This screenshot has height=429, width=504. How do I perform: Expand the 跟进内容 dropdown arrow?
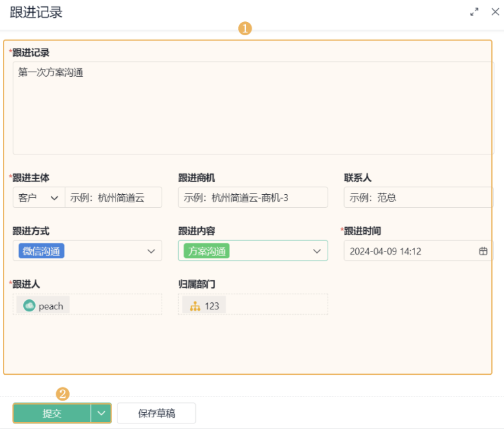pos(317,251)
